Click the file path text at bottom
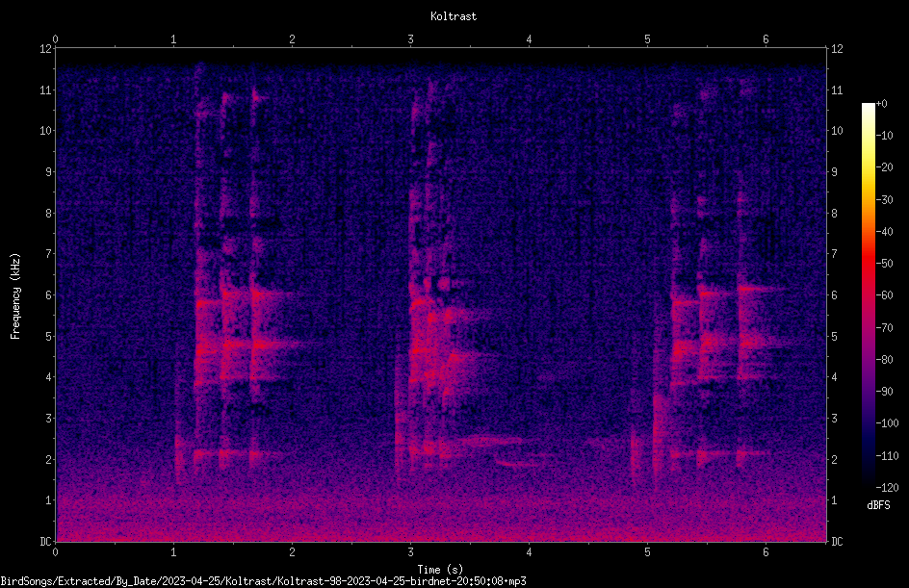 tap(263, 581)
